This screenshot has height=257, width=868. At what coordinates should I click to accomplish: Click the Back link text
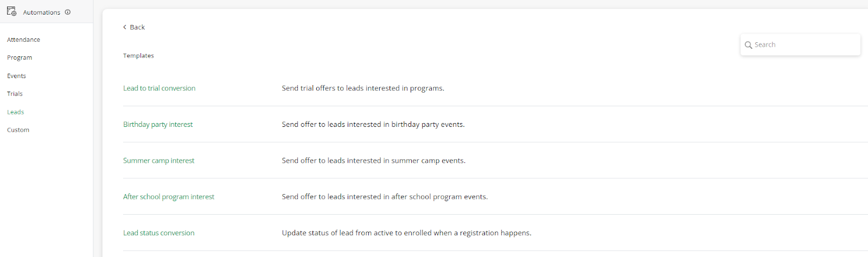137,27
